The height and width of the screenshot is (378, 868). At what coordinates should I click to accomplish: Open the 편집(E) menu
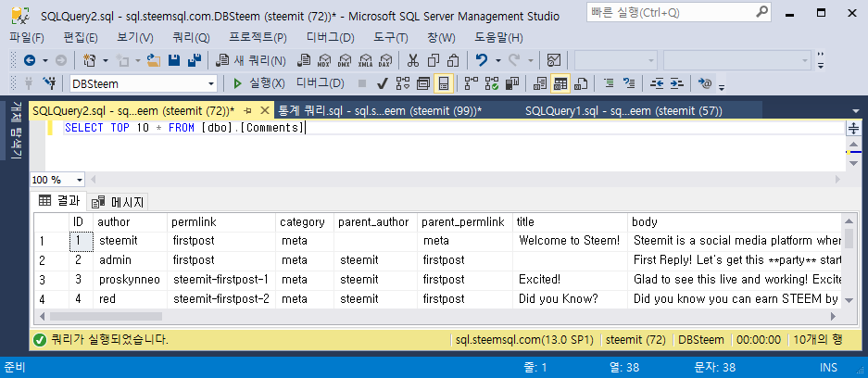(81, 38)
